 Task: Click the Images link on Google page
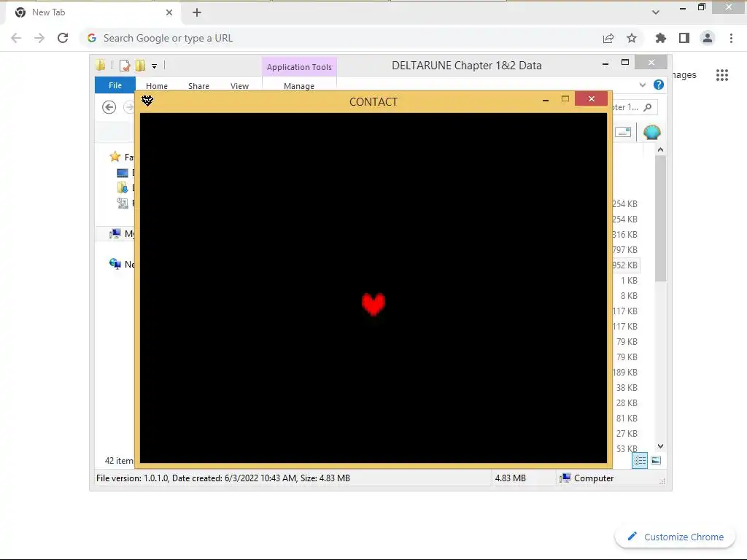(684, 75)
